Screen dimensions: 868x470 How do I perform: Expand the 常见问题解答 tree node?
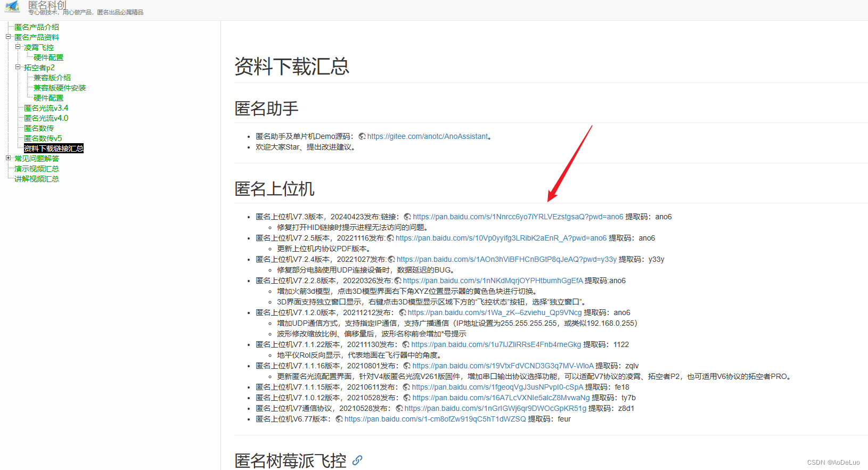8,158
